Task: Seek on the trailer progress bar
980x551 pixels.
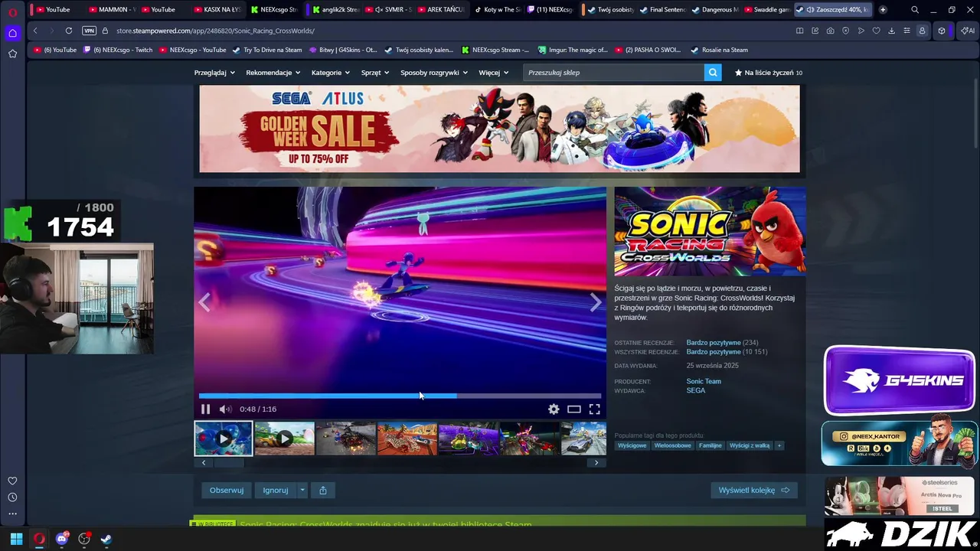Action: (x=400, y=396)
